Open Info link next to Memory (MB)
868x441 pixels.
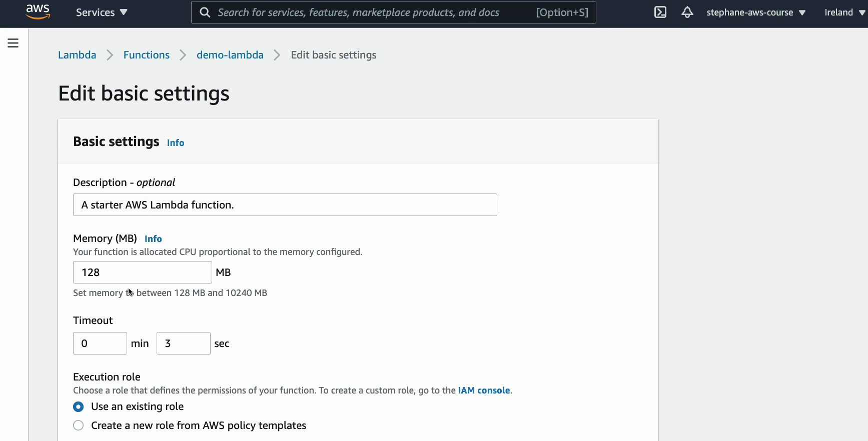[153, 239]
